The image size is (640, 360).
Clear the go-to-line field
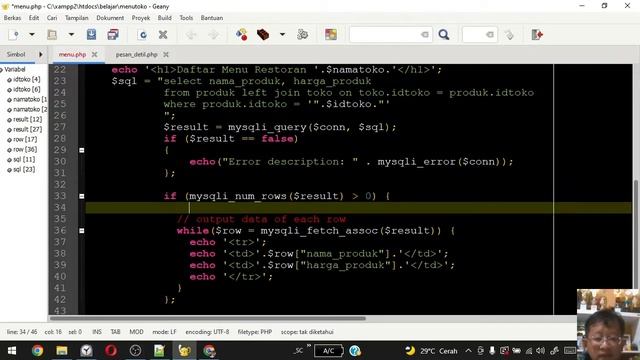pos(490,35)
